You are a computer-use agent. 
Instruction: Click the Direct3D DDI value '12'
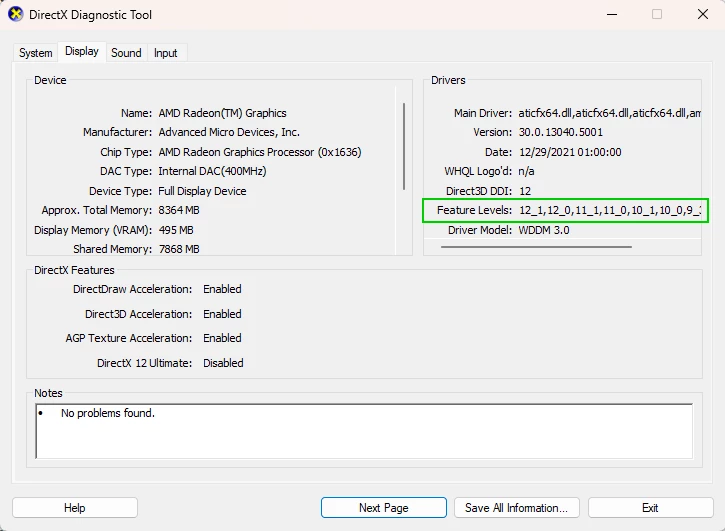525,191
